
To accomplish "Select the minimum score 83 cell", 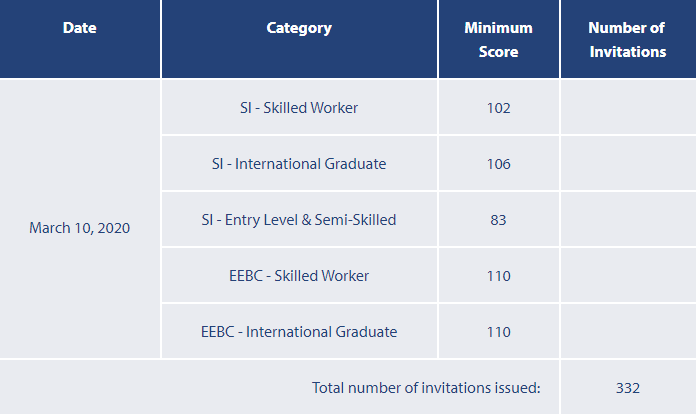I will [498, 220].
